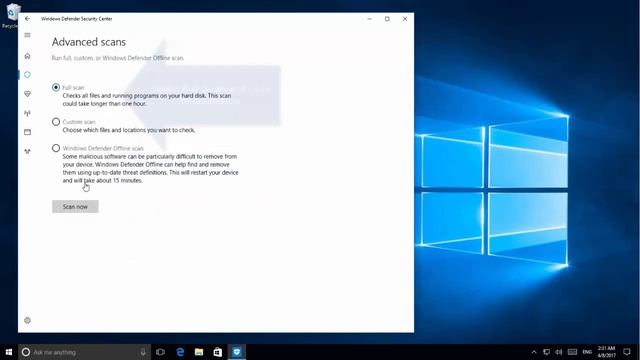Image resolution: width=640 pixels, height=360 pixels.
Task: Open volume control tray icon
Action: click(559, 352)
